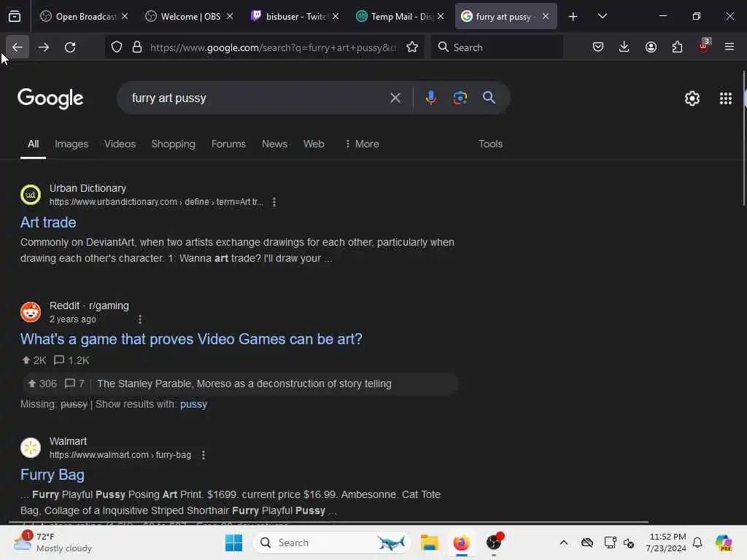Show hidden system tray icons
This screenshot has height=560, width=747.
pyautogui.click(x=564, y=542)
